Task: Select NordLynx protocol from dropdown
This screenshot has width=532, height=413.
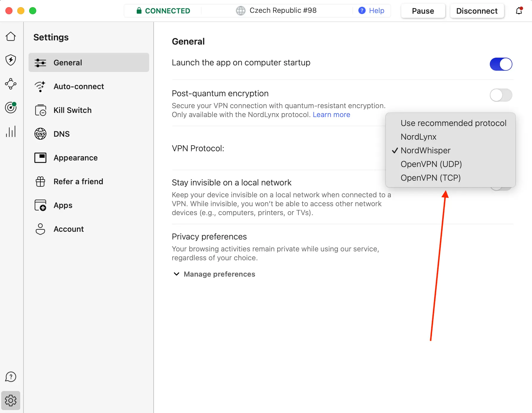Action: pyautogui.click(x=418, y=137)
